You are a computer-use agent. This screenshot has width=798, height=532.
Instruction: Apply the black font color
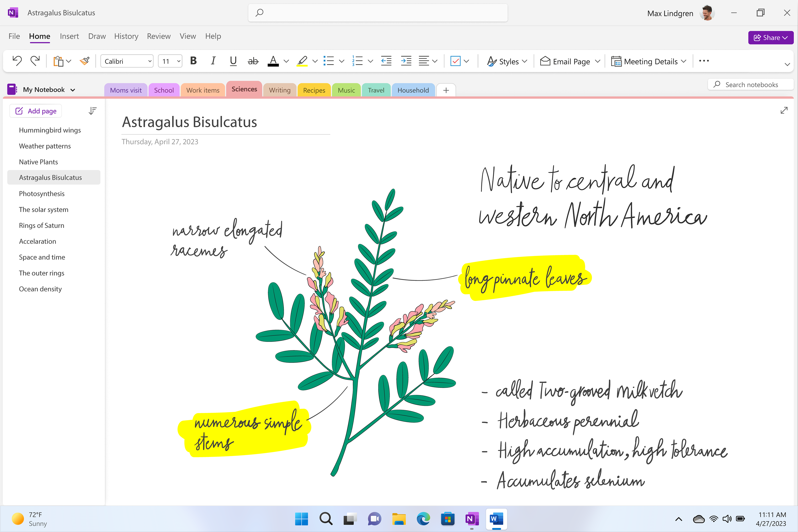coord(273,61)
